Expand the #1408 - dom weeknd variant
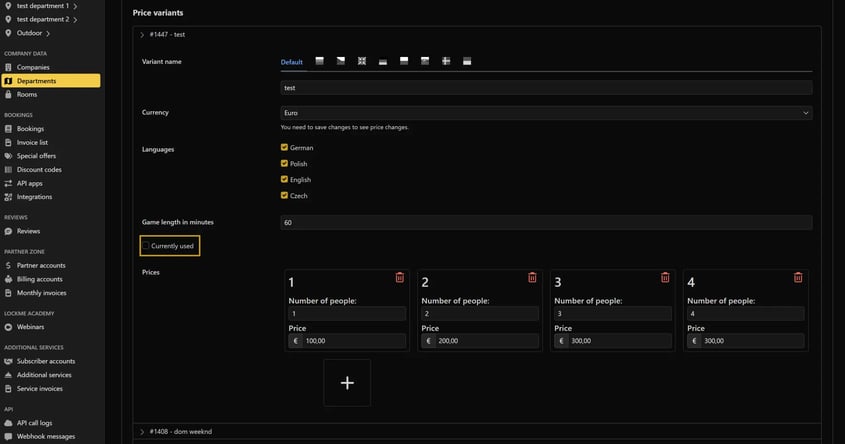Viewport: 845px width, 444px height. coord(142,431)
